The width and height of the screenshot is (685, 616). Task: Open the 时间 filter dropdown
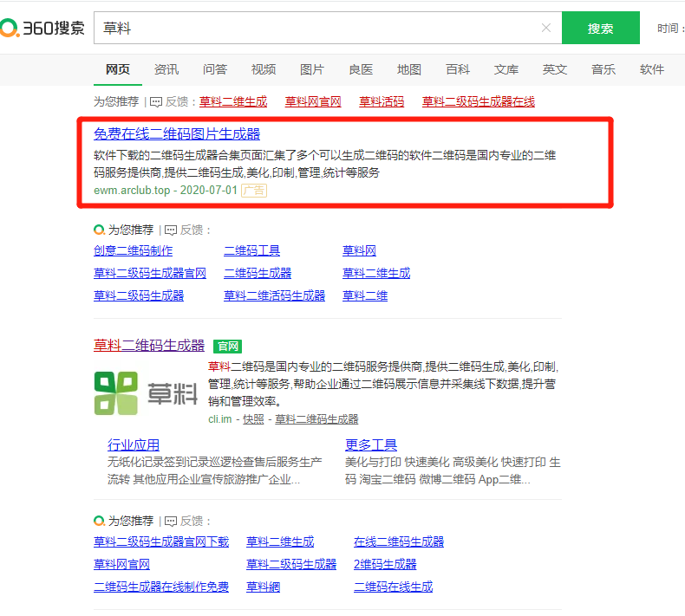pyautogui.click(x=668, y=29)
